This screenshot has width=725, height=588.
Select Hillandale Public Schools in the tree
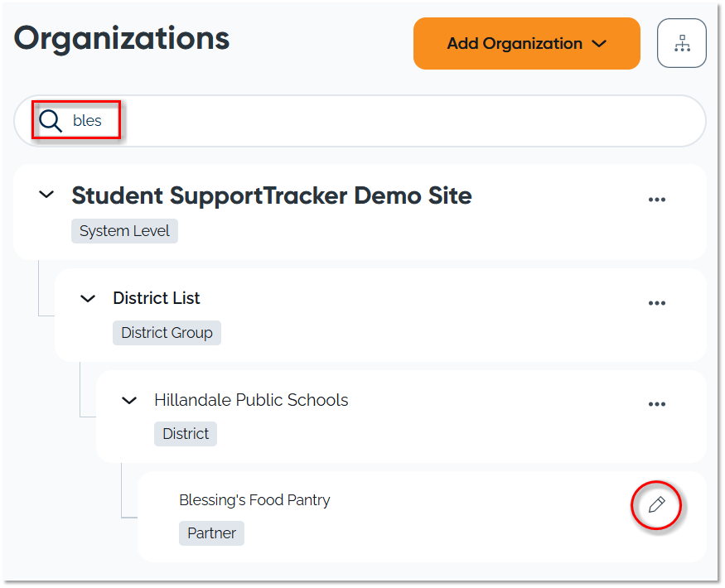coord(251,400)
